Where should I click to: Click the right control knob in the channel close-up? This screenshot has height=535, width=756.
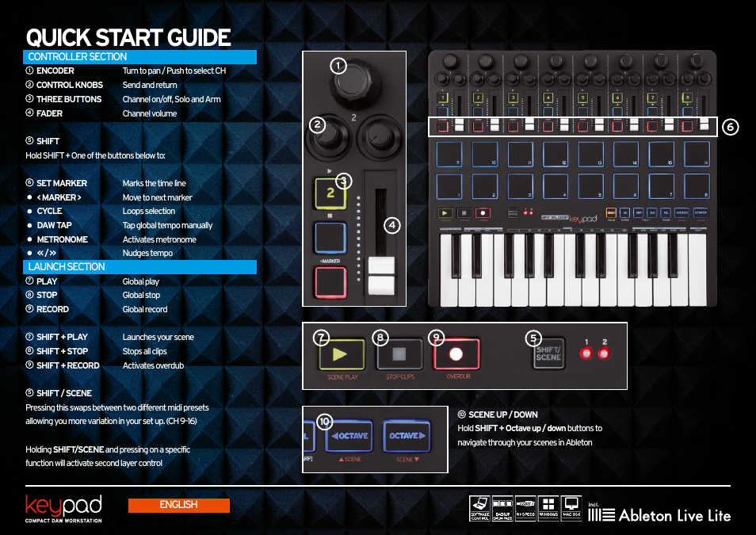380,136
